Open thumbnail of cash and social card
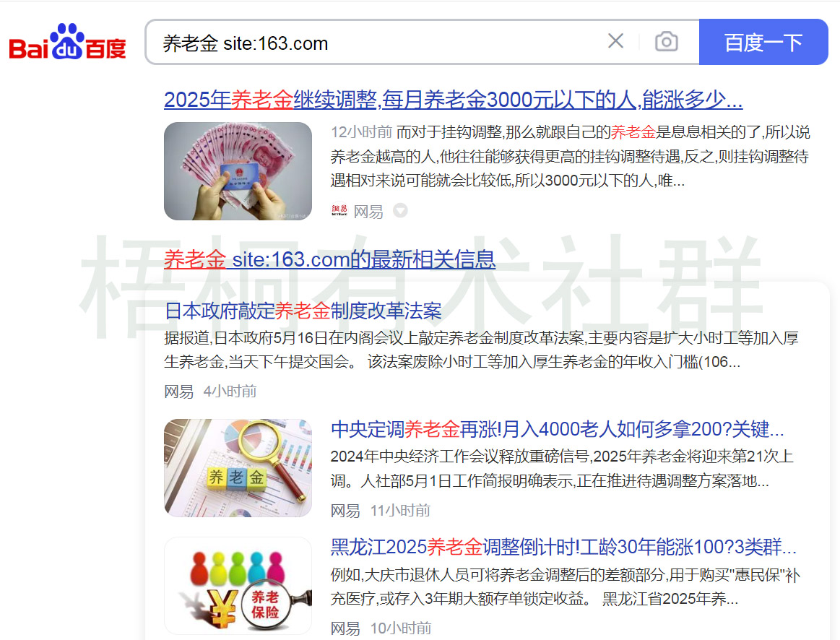The height and width of the screenshot is (640, 840). [x=238, y=171]
